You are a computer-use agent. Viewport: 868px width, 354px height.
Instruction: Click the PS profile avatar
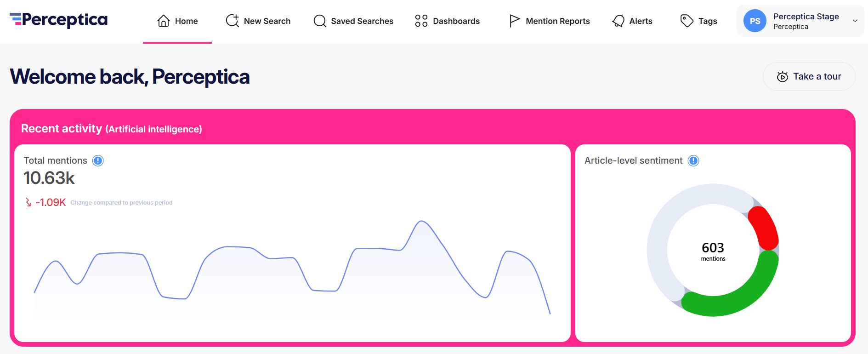pos(755,21)
